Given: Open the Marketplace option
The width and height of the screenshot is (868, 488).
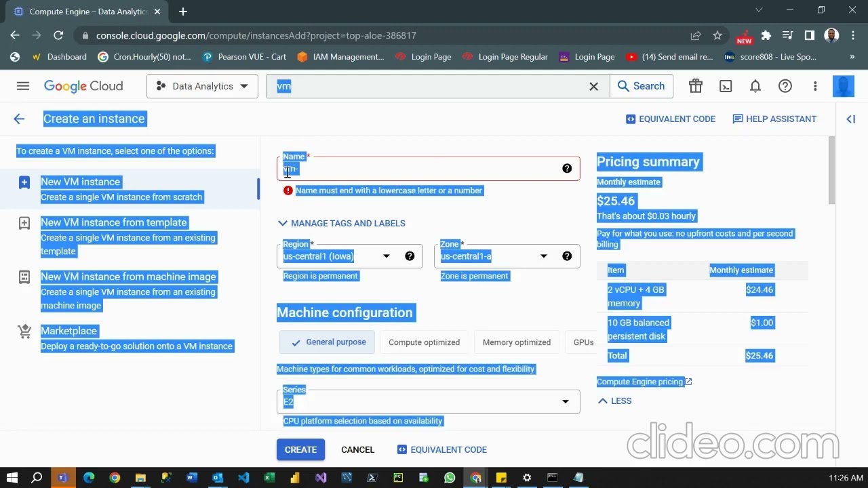Looking at the screenshot, I should [130, 338].
